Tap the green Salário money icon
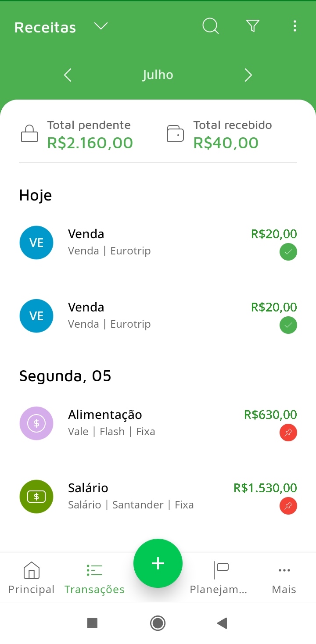 pos(36,497)
